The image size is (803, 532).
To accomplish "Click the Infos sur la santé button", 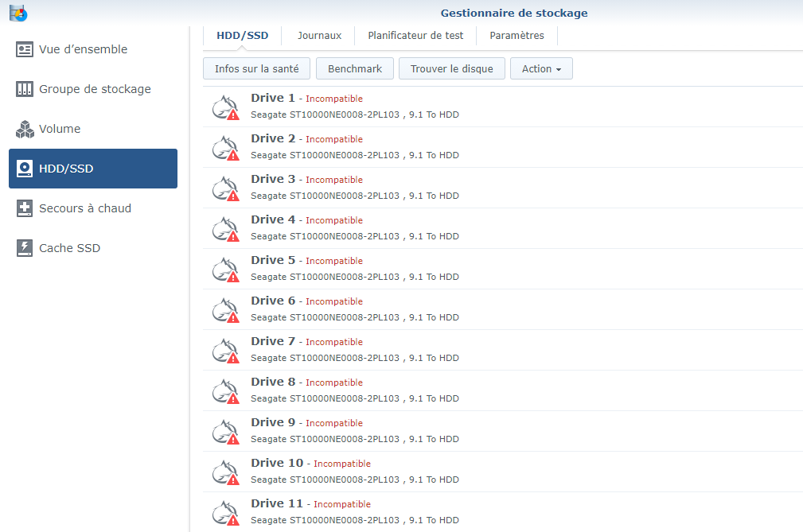I will coord(256,68).
